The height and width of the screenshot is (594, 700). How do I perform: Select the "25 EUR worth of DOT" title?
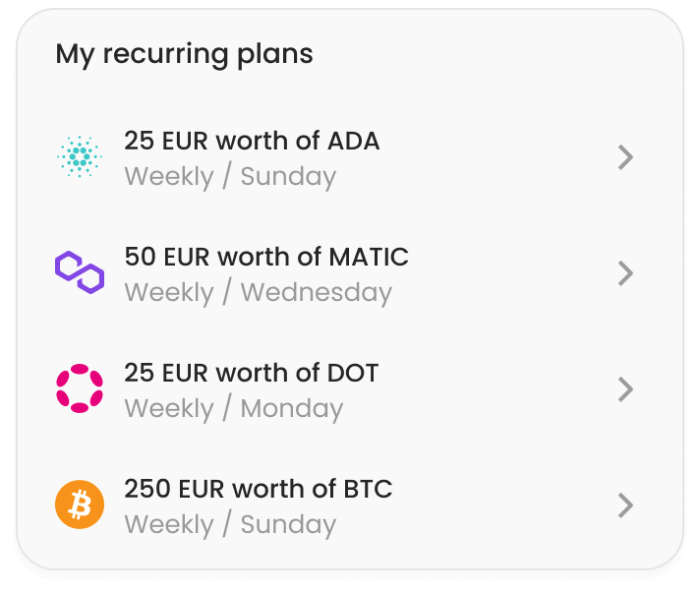pos(251,373)
